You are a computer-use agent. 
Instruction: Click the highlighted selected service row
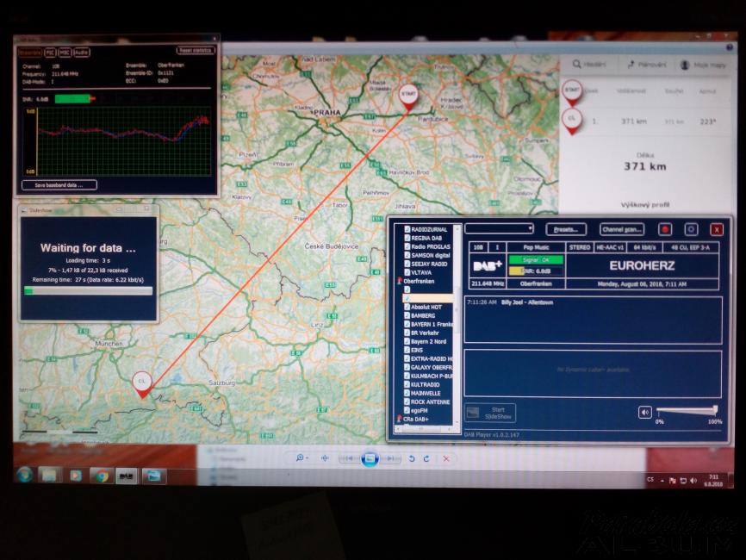click(428, 298)
